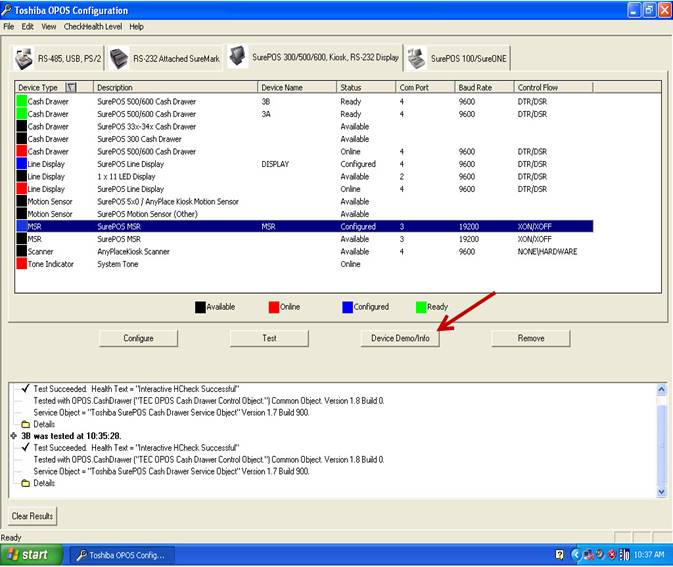The width and height of the screenshot is (673, 567).
Task: Click green status icon of Cash Drawer 3B
Action: (x=20, y=101)
